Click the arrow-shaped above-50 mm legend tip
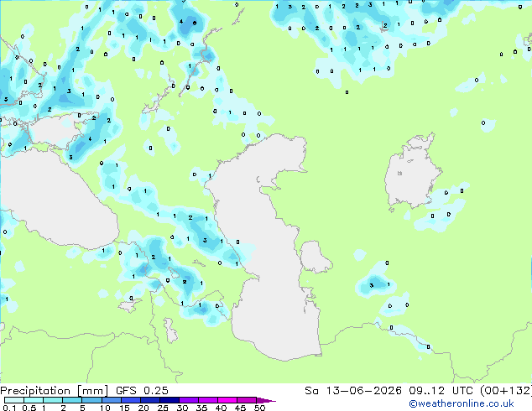This screenshot has height=411, width=532. pyautogui.click(x=265, y=400)
